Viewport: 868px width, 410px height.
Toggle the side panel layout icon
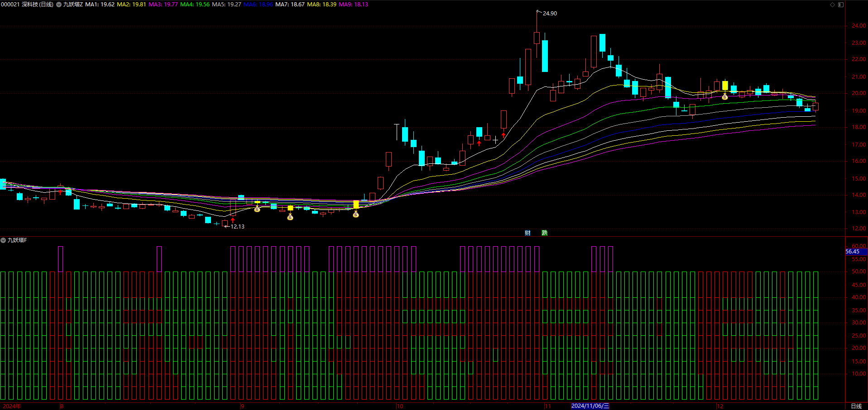pyautogui.click(x=840, y=5)
